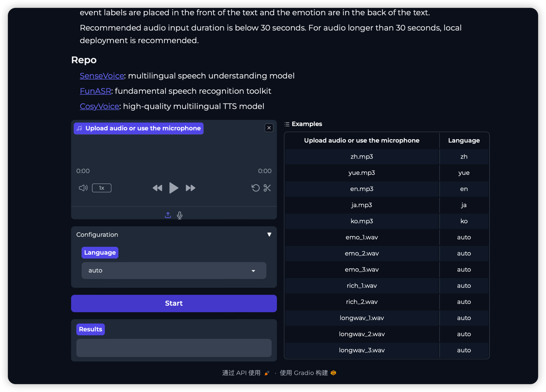Click the rewind playback icon
This screenshot has width=546, height=392.
(157, 188)
